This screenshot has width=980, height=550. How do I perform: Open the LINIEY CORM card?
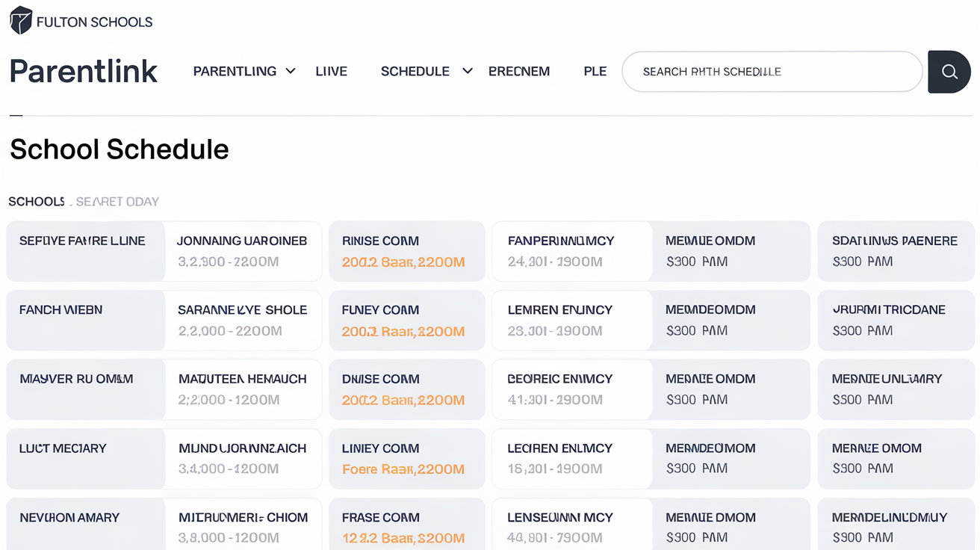[x=407, y=459]
